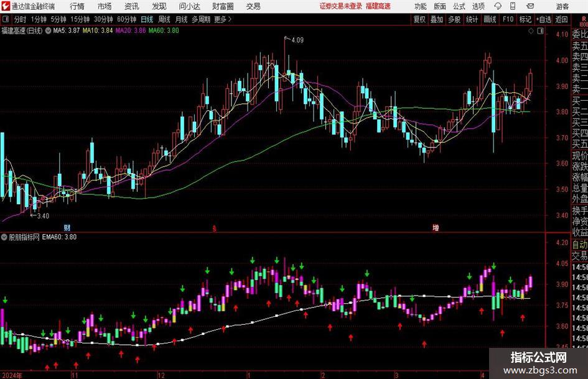Viewport: 588px width, 379px height.
Task: Click the 增 marker on the chart
Action: [x=436, y=228]
